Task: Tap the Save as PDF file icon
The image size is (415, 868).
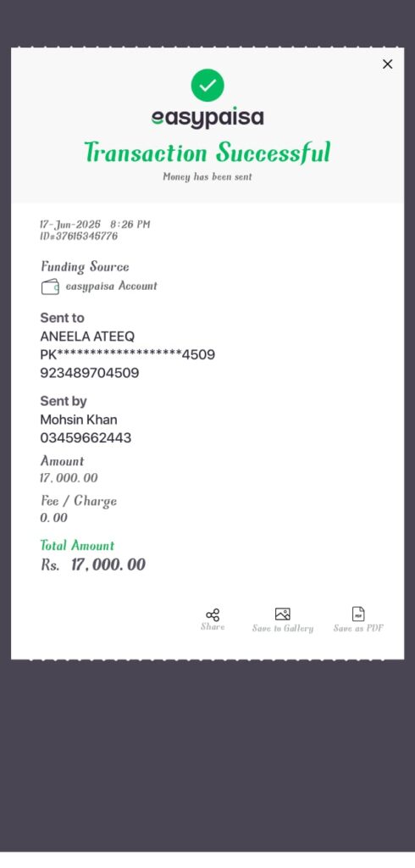Action: (358, 614)
